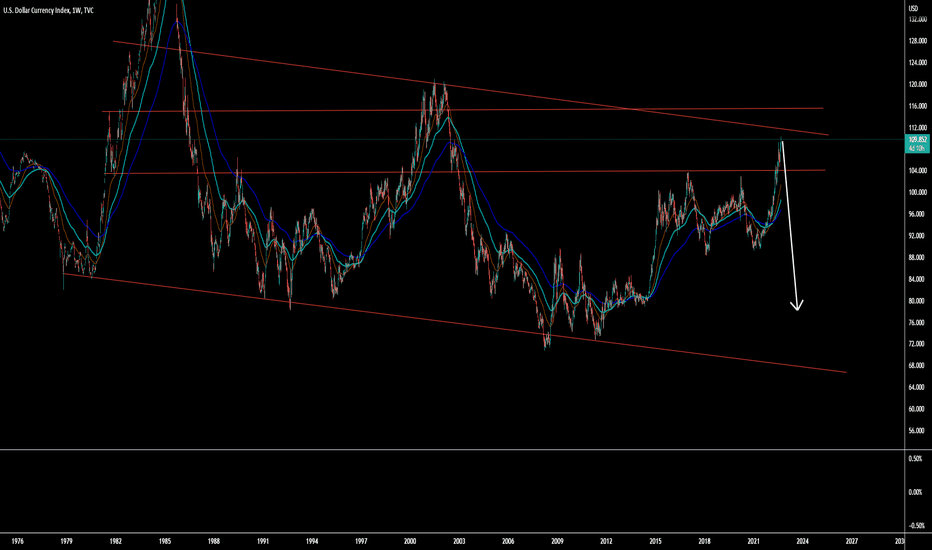Click the 2003 label on time axis
Viewport: 932px width, 550px height.
coord(459,541)
